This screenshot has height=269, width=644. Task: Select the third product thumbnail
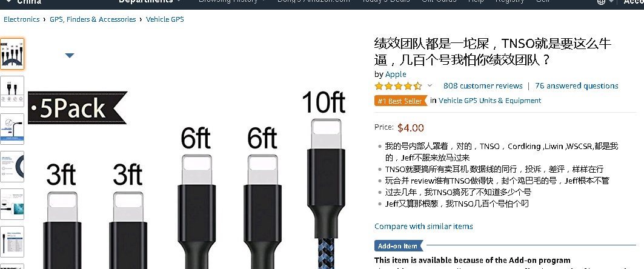tap(12, 129)
